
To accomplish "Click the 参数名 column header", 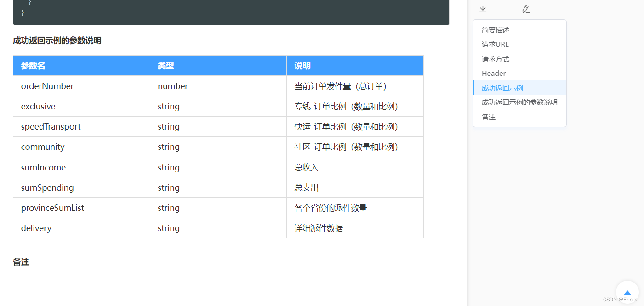I will tap(82, 66).
